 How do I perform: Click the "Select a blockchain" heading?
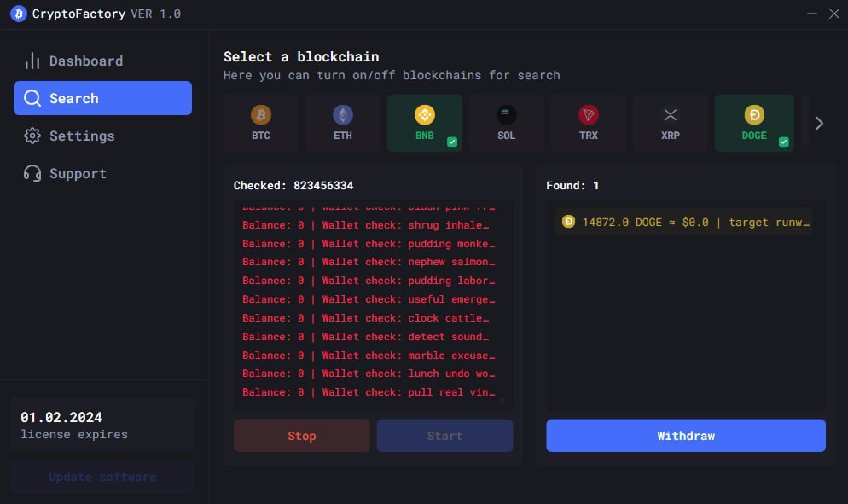pos(301,57)
